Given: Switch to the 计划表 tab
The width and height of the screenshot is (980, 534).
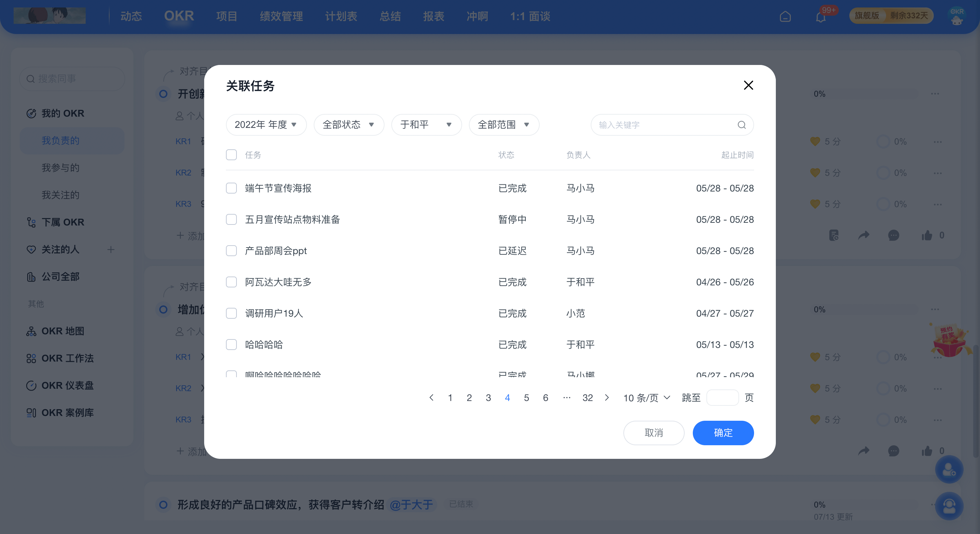Looking at the screenshot, I should pyautogui.click(x=341, y=16).
